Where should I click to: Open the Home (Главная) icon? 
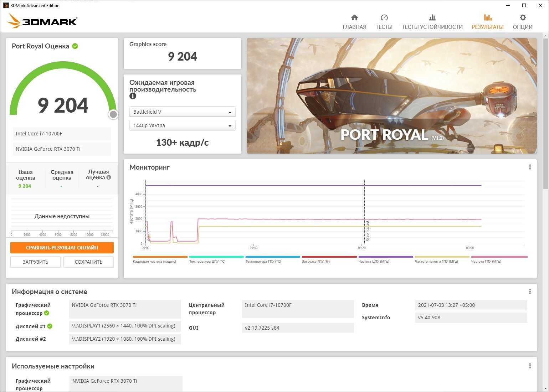(x=354, y=17)
